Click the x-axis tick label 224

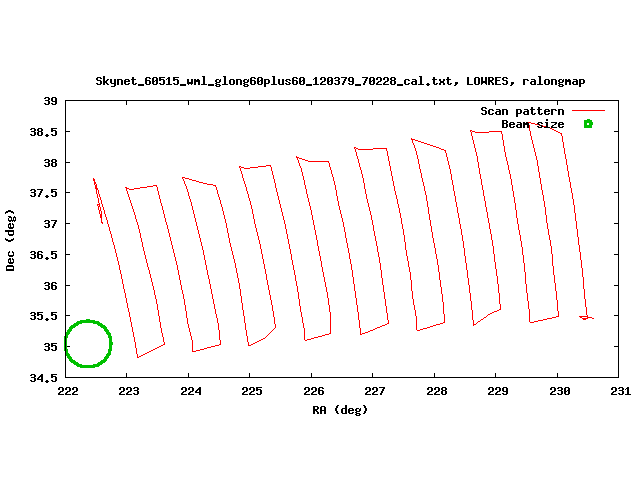191,391
